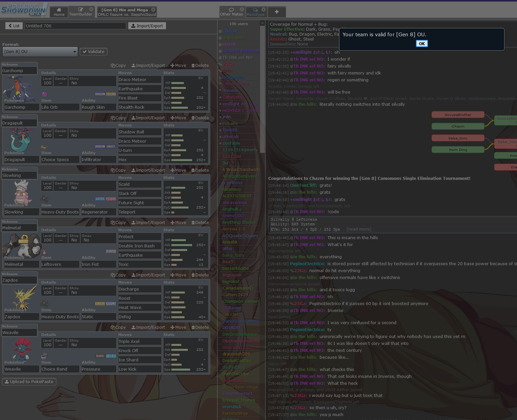Move the Garchomp set
The image size is (517, 420).
pos(178,66)
